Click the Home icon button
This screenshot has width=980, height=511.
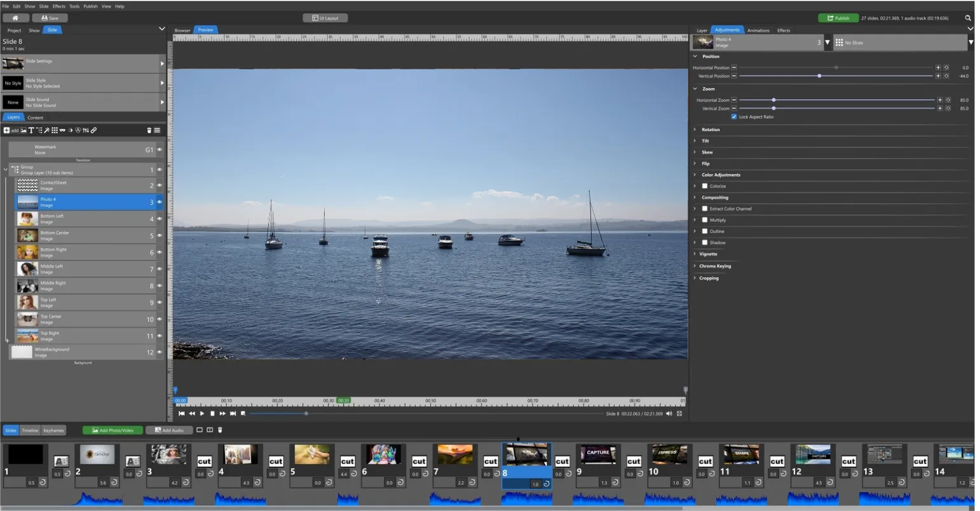pyautogui.click(x=15, y=18)
